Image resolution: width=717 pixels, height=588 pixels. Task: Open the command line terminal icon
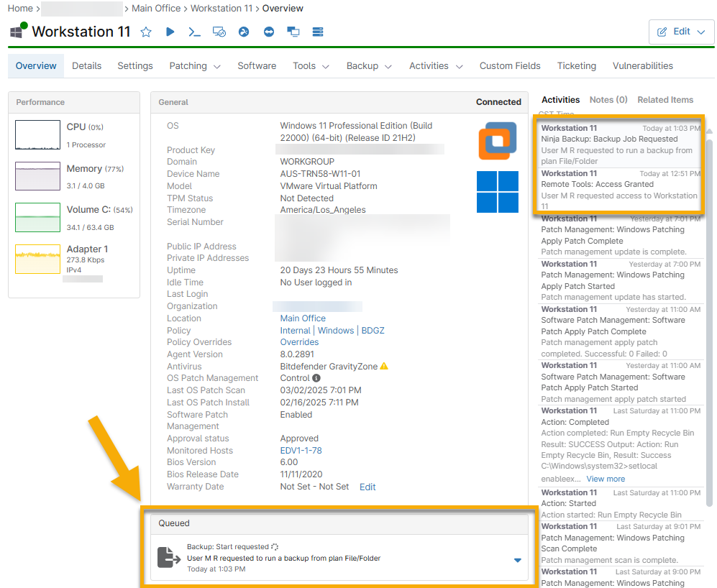(x=194, y=32)
